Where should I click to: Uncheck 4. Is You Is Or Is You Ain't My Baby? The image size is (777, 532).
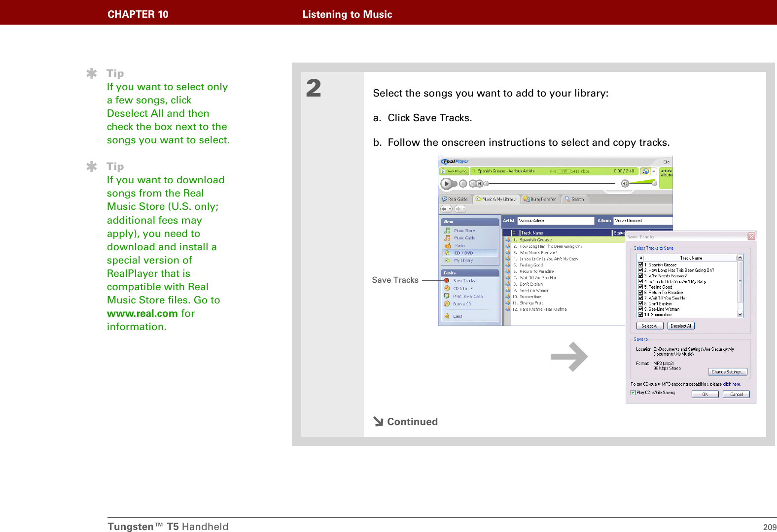641,281
